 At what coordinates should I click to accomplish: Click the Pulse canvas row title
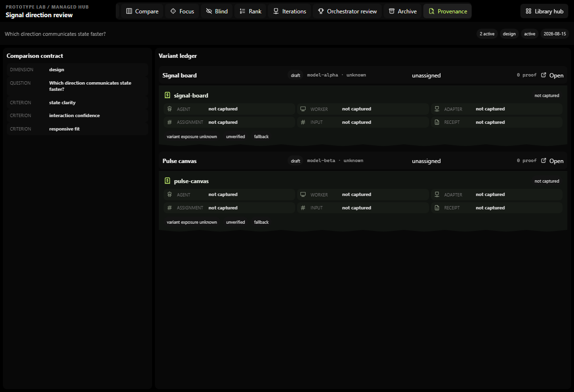click(179, 161)
